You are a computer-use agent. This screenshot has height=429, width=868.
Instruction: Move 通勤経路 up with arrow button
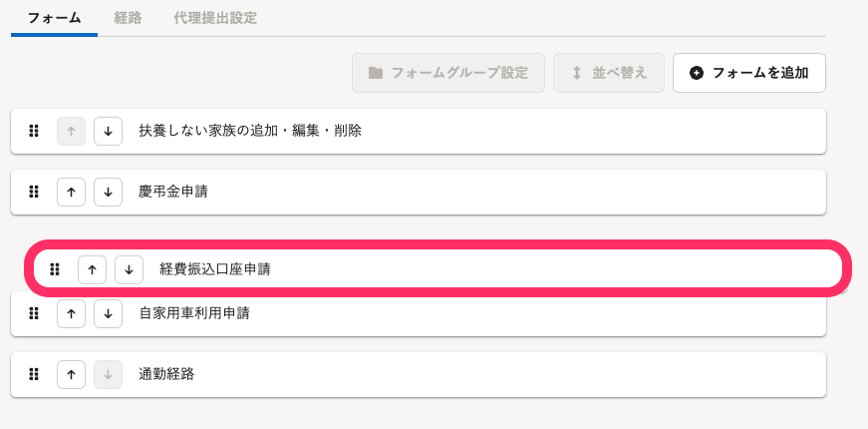coord(71,375)
